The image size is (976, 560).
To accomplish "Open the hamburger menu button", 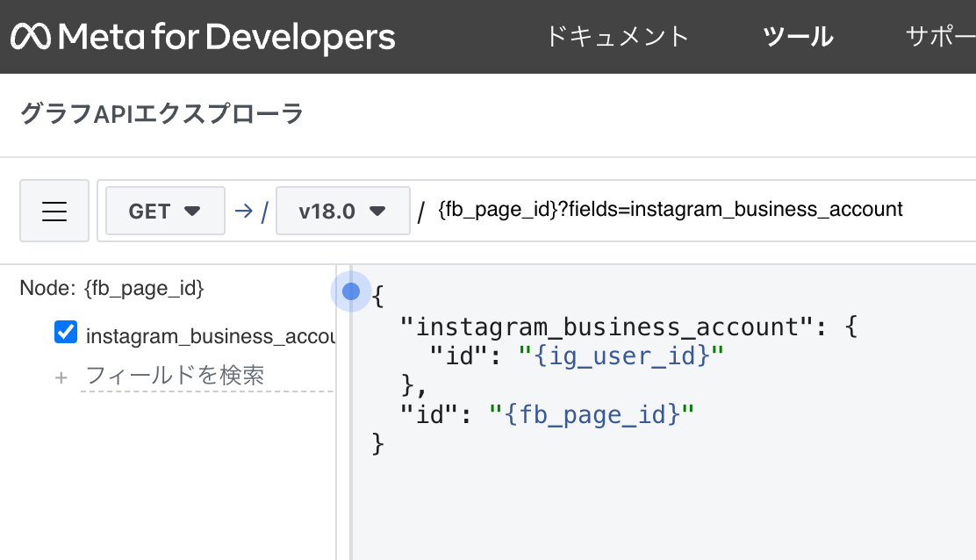I will [54, 211].
